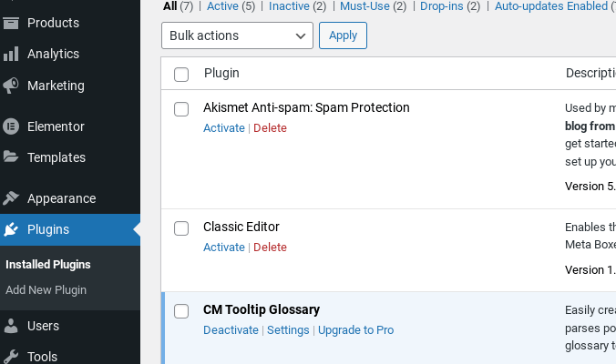The width and height of the screenshot is (616, 364).
Task: Open Analytics via its bar chart icon
Action: [11, 54]
